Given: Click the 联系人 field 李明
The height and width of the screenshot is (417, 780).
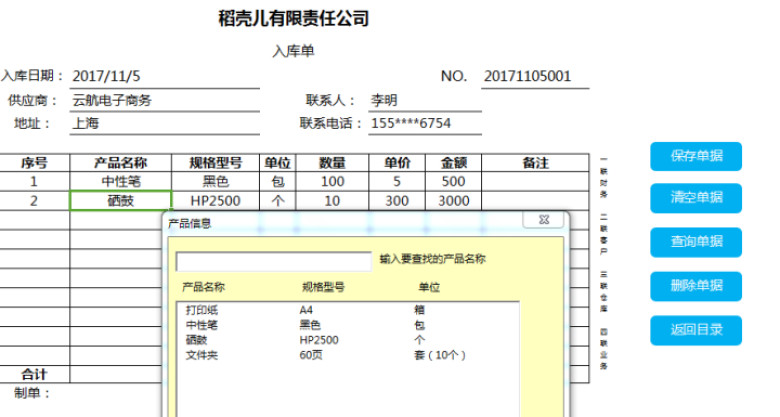Looking at the screenshot, I should [x=425, y=101].
